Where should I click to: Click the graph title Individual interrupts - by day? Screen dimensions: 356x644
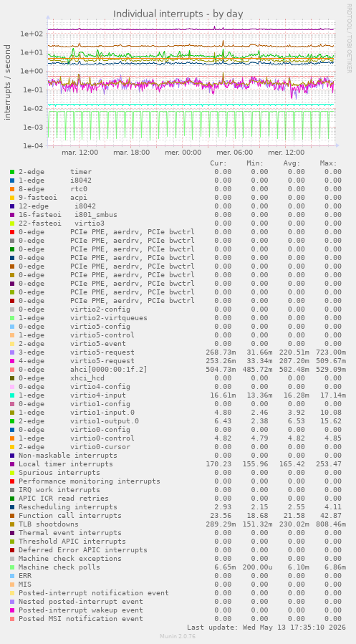(178, 14)
